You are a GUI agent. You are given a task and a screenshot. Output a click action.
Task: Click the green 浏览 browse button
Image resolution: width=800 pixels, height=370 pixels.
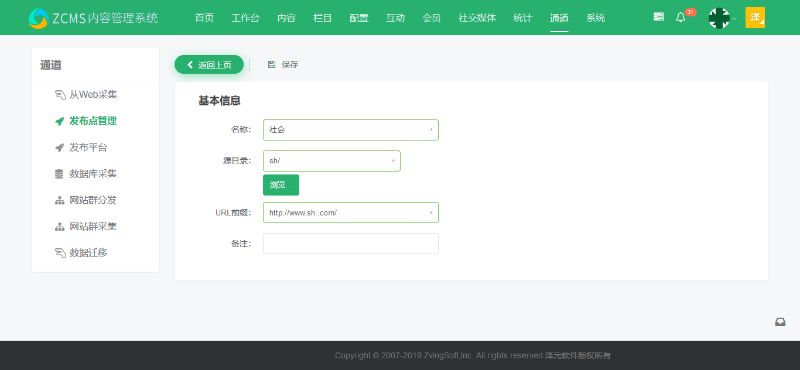click(x=281, y=185)
